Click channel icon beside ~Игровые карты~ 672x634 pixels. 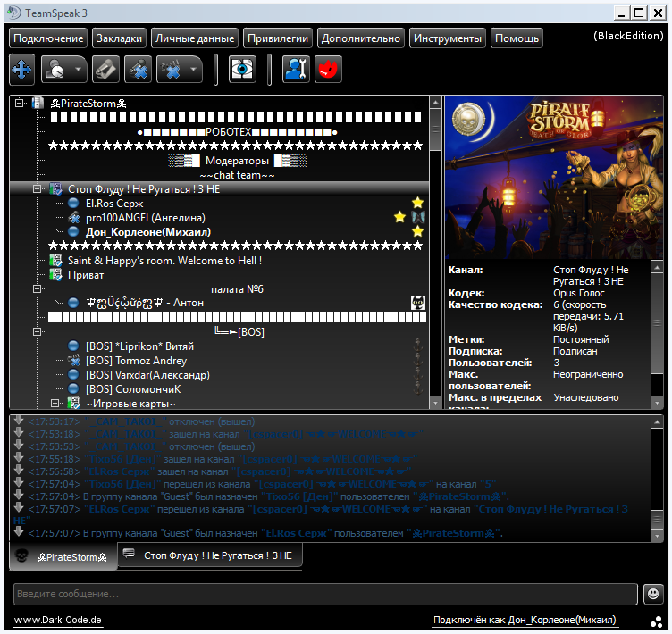point(73,403)
